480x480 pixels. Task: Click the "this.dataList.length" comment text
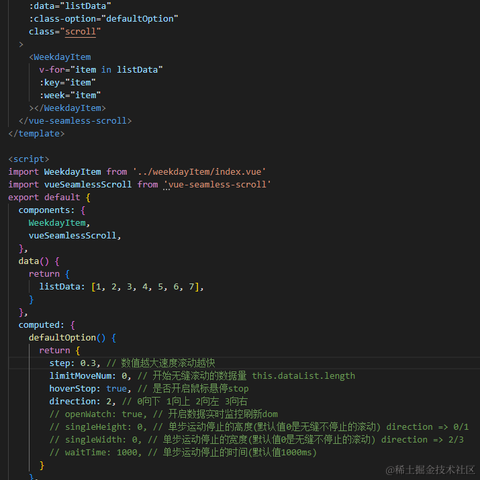tap(304, 376)
